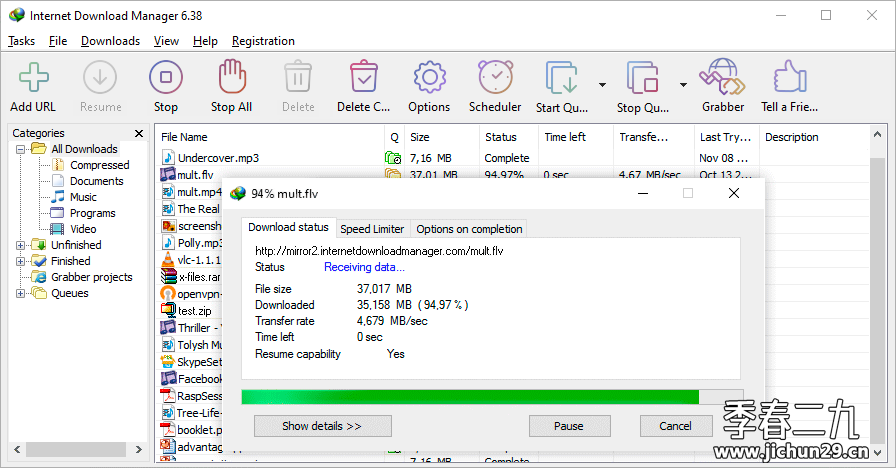
Task: Select the Music category icon
Action: 58,197
